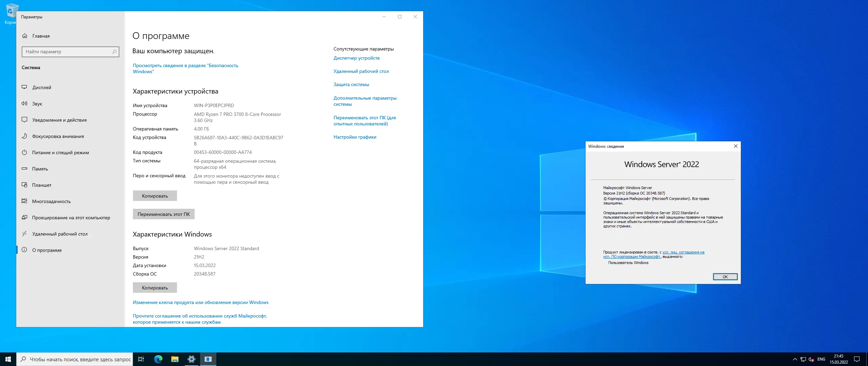Open Task View on the taskbar

click(x=141, y=359)
